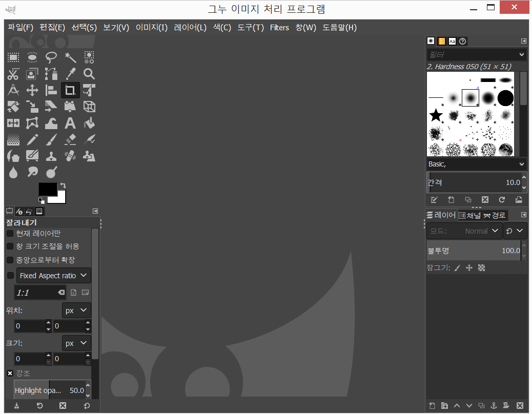Click the black foreground color swatch
Viewport: 532px width, 414px height.
coord(48,189)
